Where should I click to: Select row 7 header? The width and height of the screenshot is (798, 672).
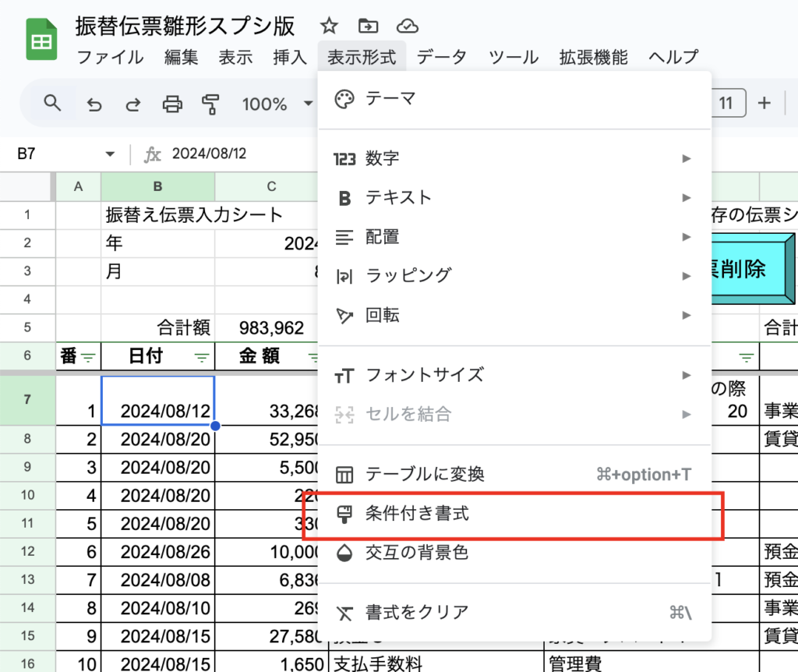pyautogui.click(x=27, y=400)
